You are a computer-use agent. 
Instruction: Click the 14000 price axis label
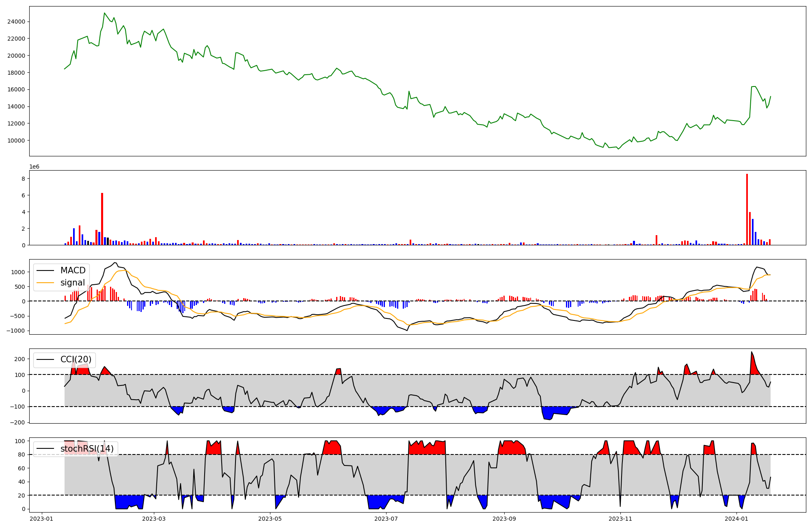16,106
